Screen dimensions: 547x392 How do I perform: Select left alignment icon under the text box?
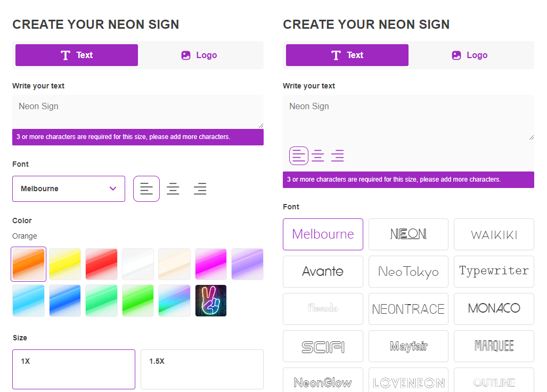(x=299, y=156)
